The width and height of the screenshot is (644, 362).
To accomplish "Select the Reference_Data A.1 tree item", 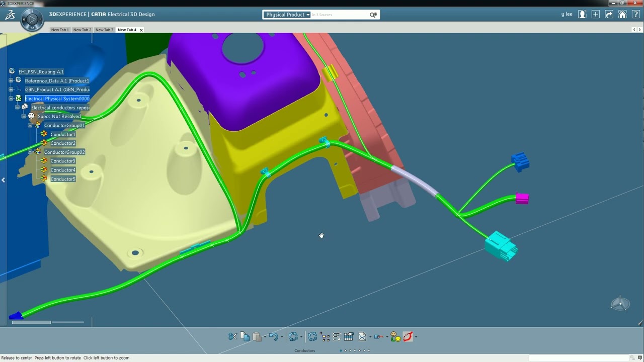I will pyautogui.click(x=57, y=80).
